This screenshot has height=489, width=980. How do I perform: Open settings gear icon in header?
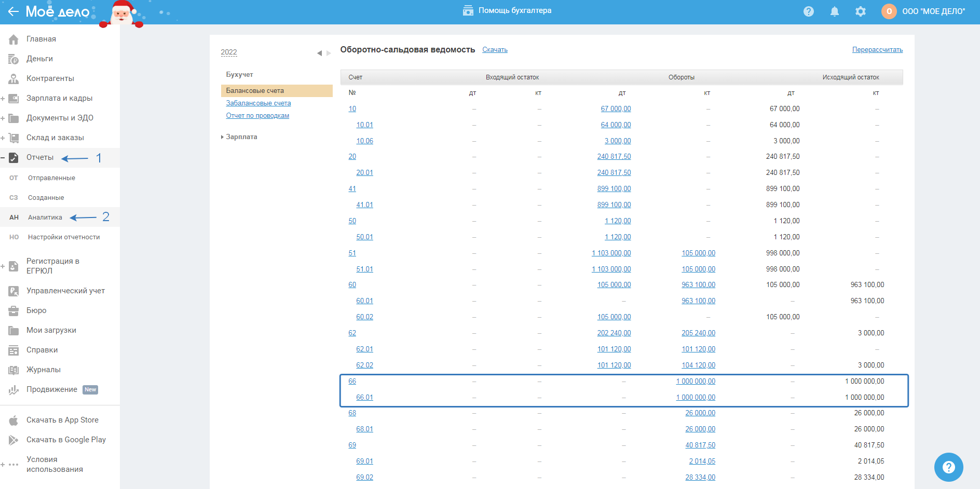(x=860, y=11)
